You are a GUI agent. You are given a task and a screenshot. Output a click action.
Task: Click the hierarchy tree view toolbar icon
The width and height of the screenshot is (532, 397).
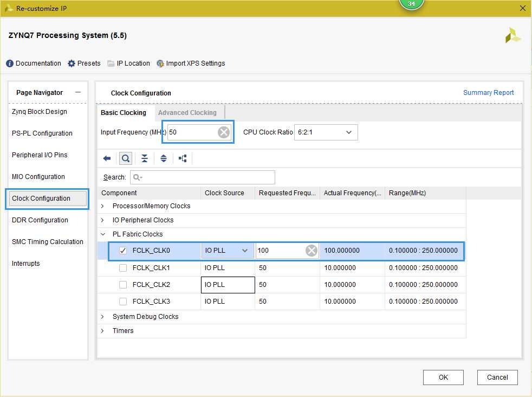(183, 158)
